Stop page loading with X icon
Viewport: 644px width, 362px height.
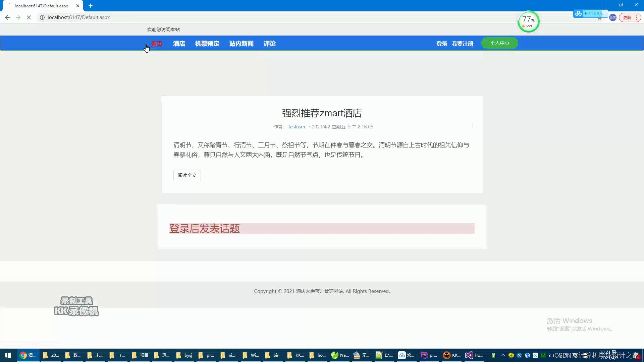click(29, 17)
